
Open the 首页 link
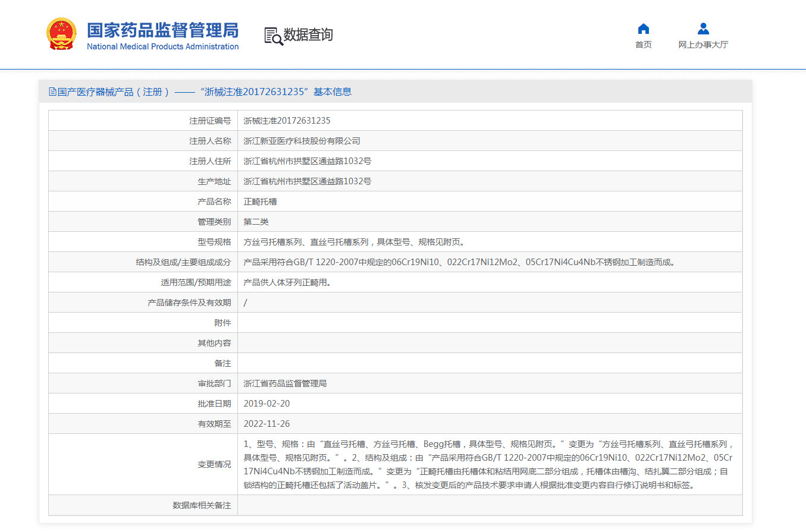[643, 45]
